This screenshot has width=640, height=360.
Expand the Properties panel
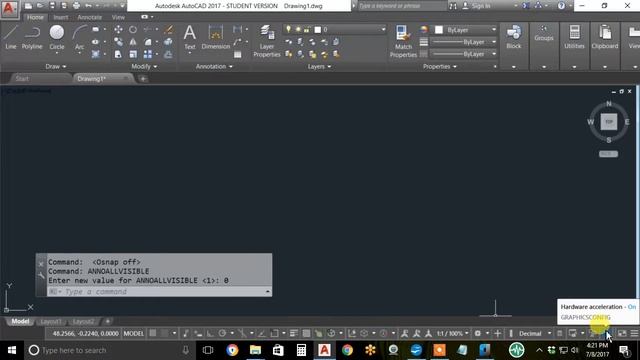440,67
